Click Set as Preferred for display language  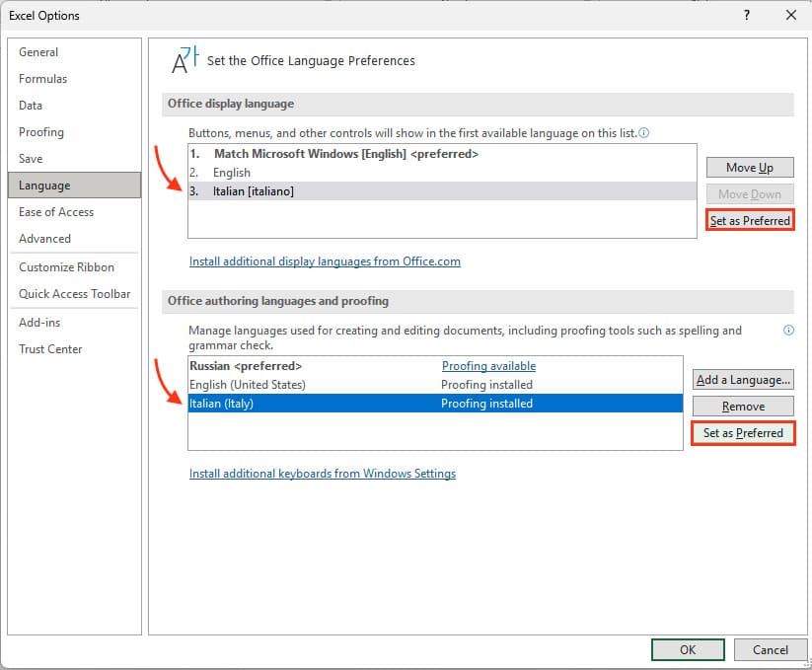click(x=750, y=221)
